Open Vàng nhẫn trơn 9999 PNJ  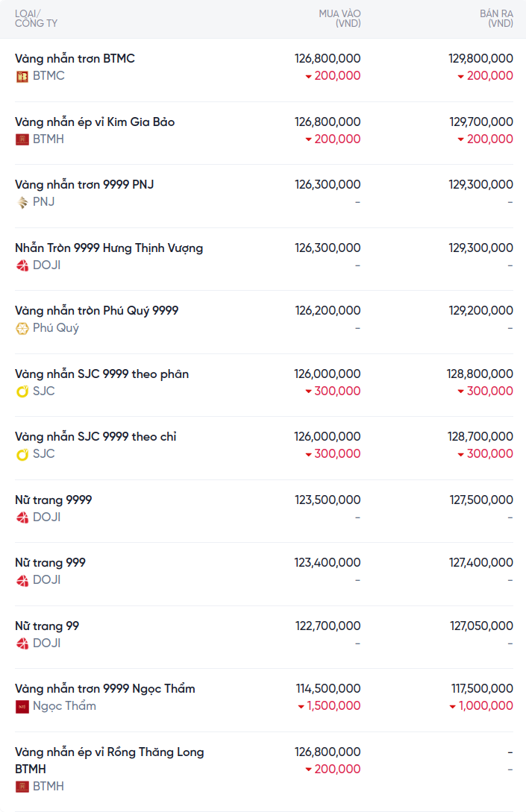(x=84, y=184)
